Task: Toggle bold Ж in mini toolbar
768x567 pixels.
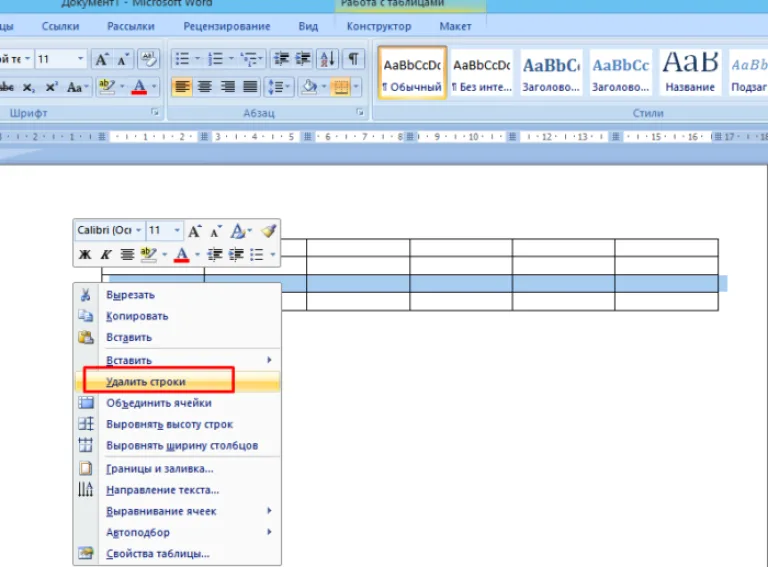Action: click(x=85, y=255)
